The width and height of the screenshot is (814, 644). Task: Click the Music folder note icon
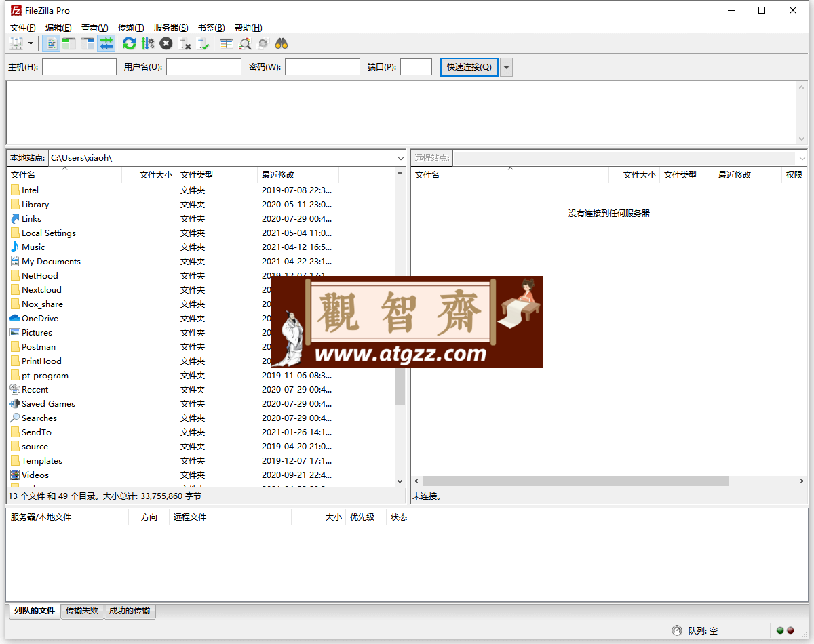(x=15, y=247)
